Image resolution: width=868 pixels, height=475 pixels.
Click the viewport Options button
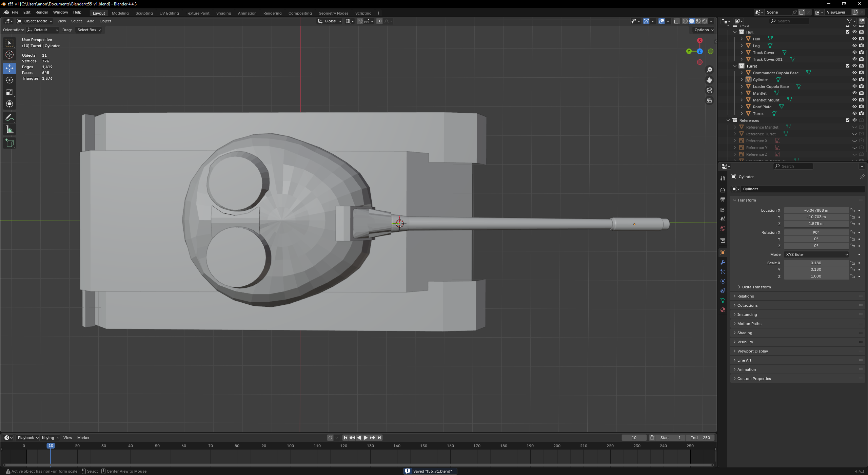(x=703, y=30)
